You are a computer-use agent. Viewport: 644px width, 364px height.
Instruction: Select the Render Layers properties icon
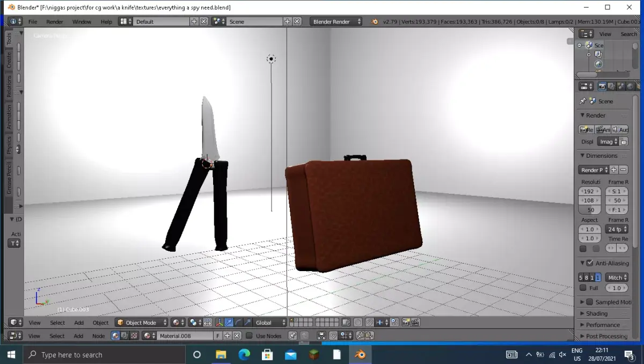611,87
